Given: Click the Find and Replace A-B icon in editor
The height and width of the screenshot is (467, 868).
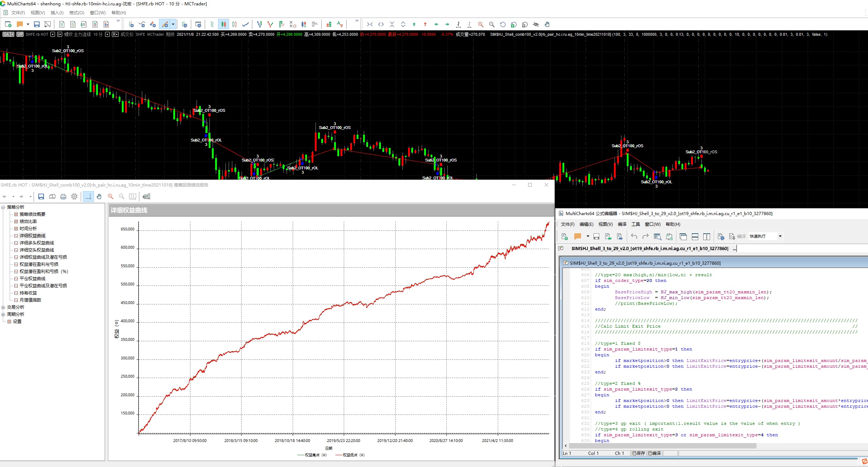Looking at the screenshot, I should (x=669, y=236).
